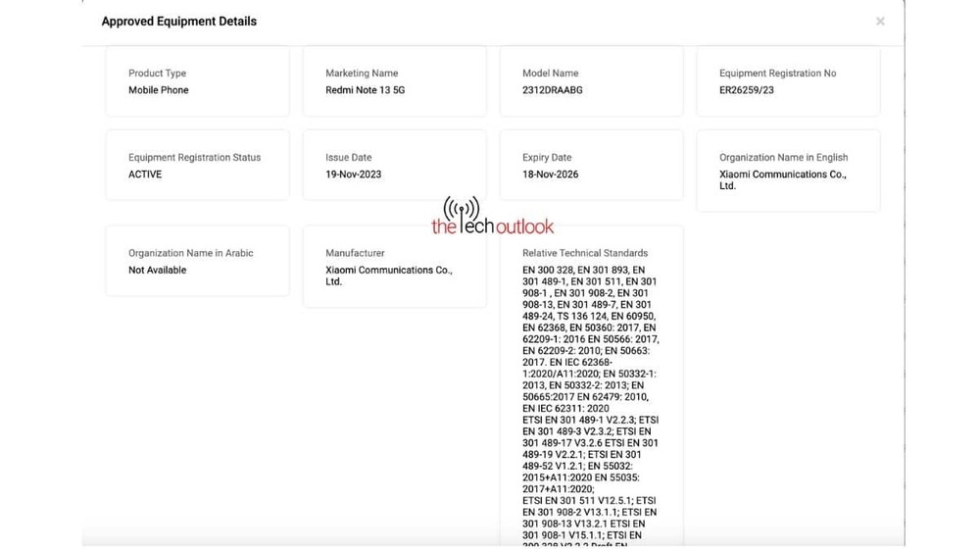Select registration number ER26259/23
The image size is (980, 552).
[x=746, y=90]
